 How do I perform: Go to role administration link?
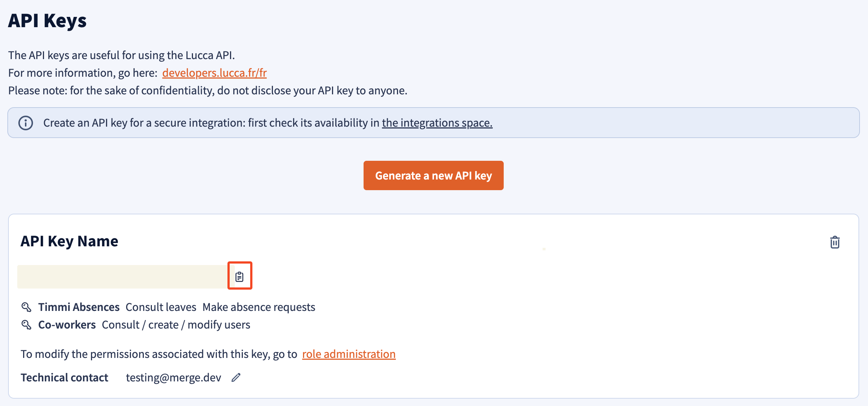point(349,354)
